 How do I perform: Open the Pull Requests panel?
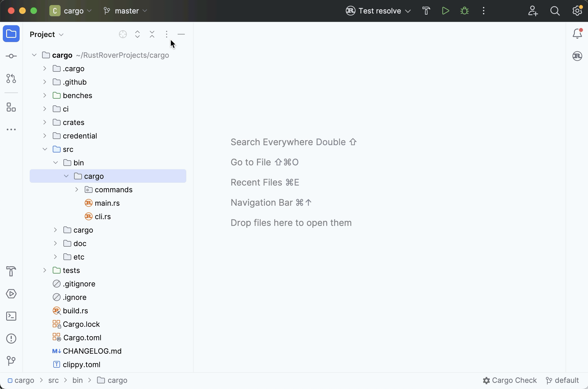[x=11, y=79]
